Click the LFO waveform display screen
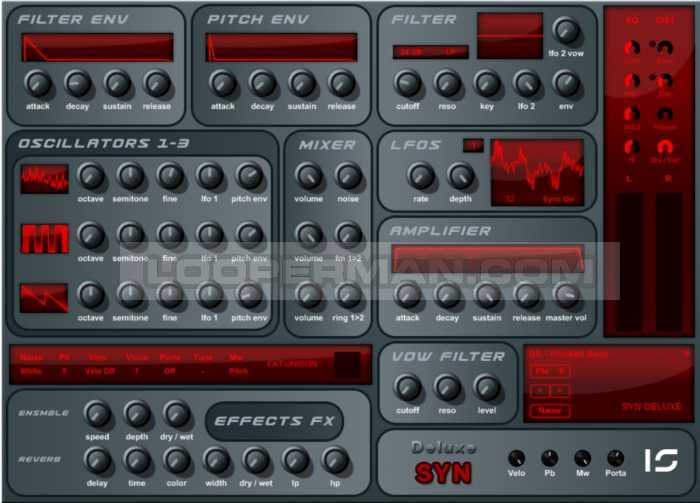 coord(538,172)
